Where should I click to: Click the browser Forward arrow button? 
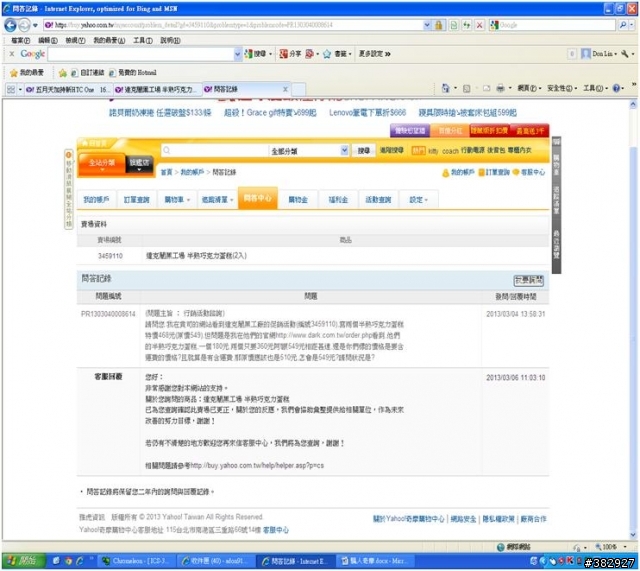[x=24, y=25]
